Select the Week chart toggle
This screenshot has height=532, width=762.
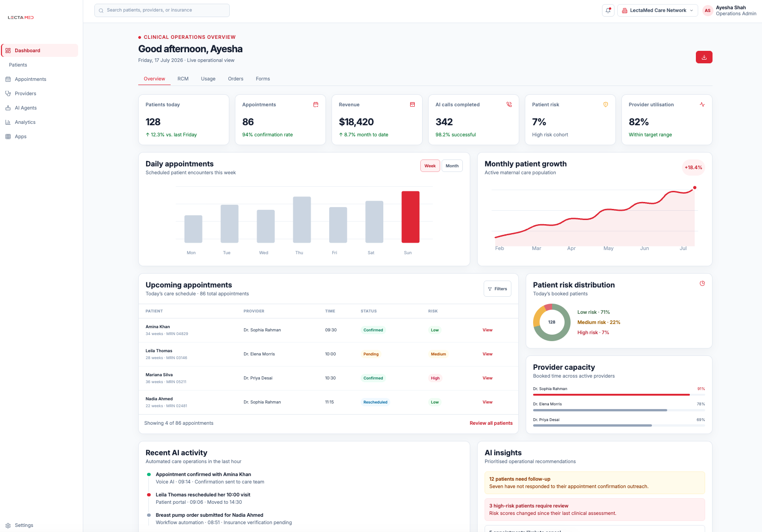pos(430,166)
